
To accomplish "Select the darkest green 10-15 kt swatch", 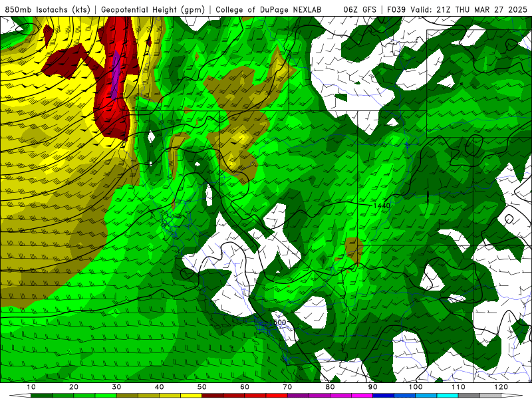I will pyautogui.click(x=41, y=396).
